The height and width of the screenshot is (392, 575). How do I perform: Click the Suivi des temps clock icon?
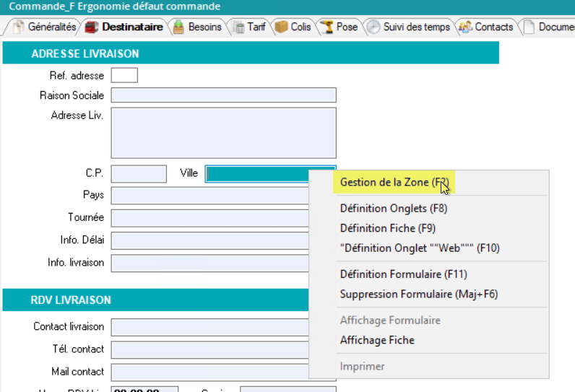coord(373,27)
